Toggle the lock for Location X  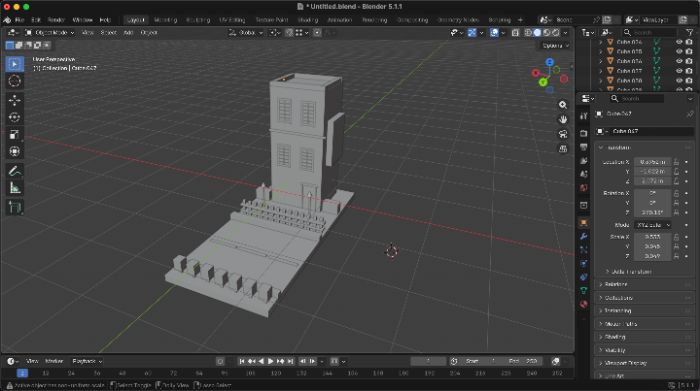tap(676, 162)
